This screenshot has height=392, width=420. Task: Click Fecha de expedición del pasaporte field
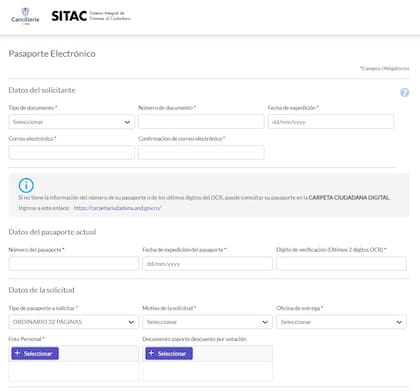[207, 263]
